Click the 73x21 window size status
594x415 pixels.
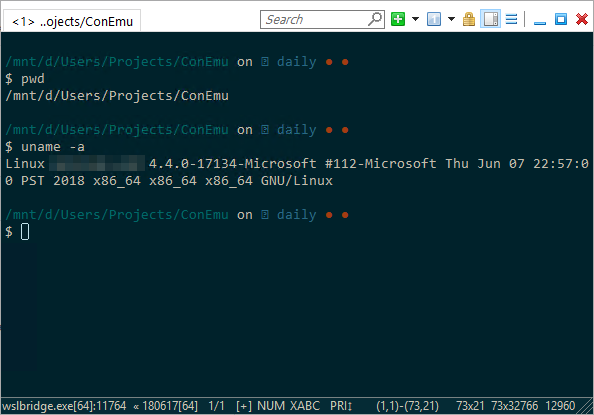[470, 406]
